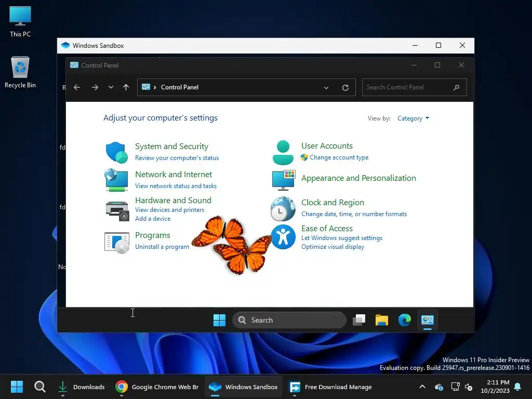Click View network status and tasks
This screenshot has height=399, width=532.
click(176, 186)
